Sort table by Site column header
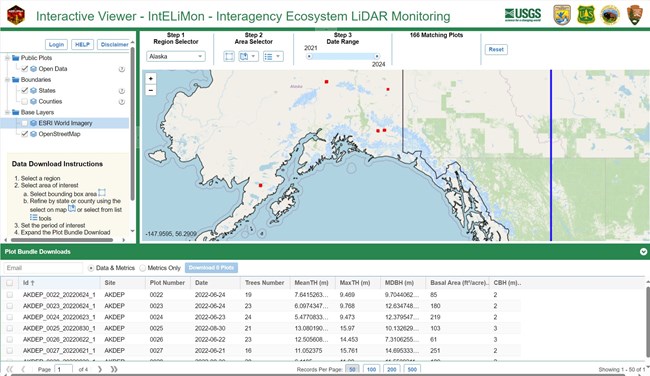This screenshot has height=376, width=650. (122, 283)
